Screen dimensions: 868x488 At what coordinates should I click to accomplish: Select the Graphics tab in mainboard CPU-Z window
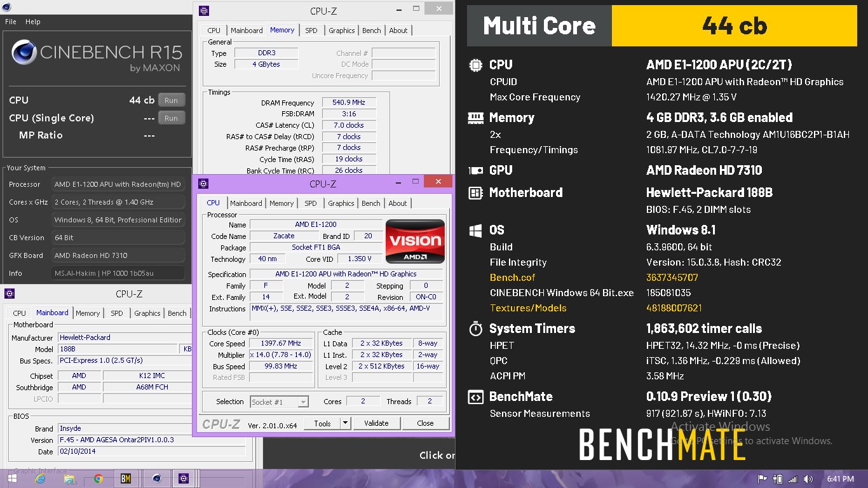point(147,313)
